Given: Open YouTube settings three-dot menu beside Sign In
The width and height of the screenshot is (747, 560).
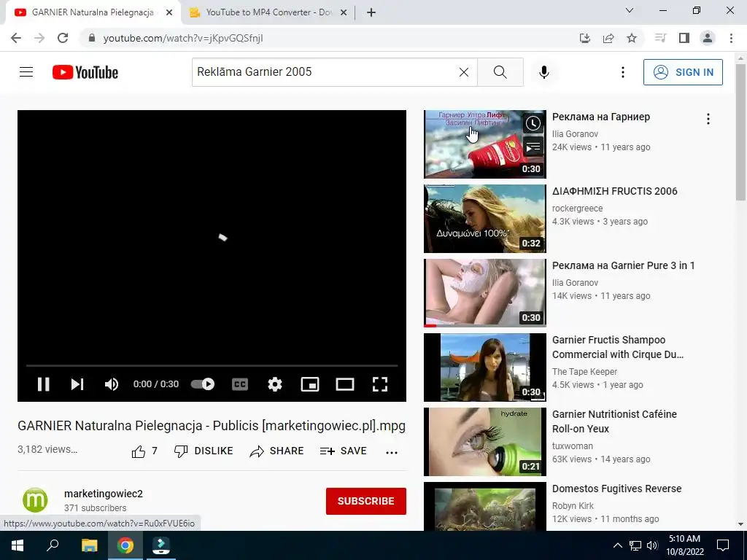Looking at the screenshot, I should (x=623, y=72).
